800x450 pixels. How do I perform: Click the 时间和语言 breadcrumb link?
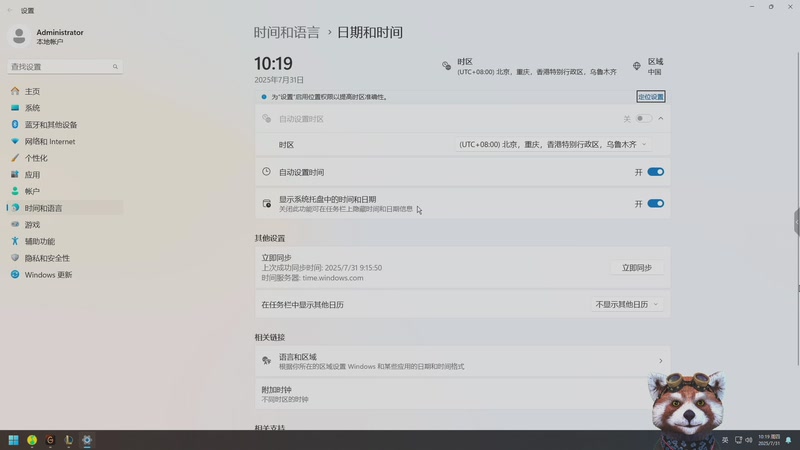287,33
